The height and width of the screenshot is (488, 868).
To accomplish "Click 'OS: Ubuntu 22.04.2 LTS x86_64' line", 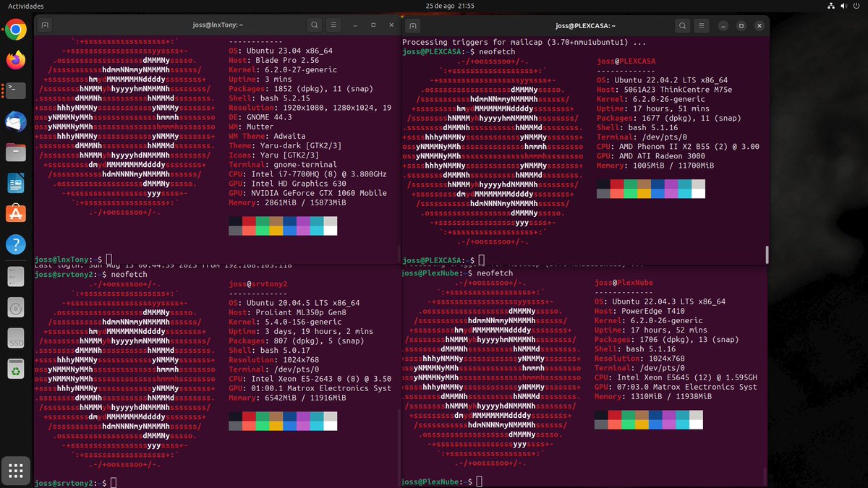I will pyautogui.click(x=663, y=80).
